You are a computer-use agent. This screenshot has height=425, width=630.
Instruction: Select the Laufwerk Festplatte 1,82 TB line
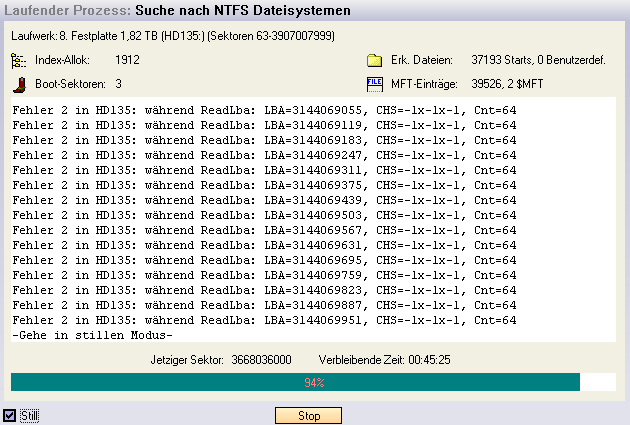coord(173,36)
